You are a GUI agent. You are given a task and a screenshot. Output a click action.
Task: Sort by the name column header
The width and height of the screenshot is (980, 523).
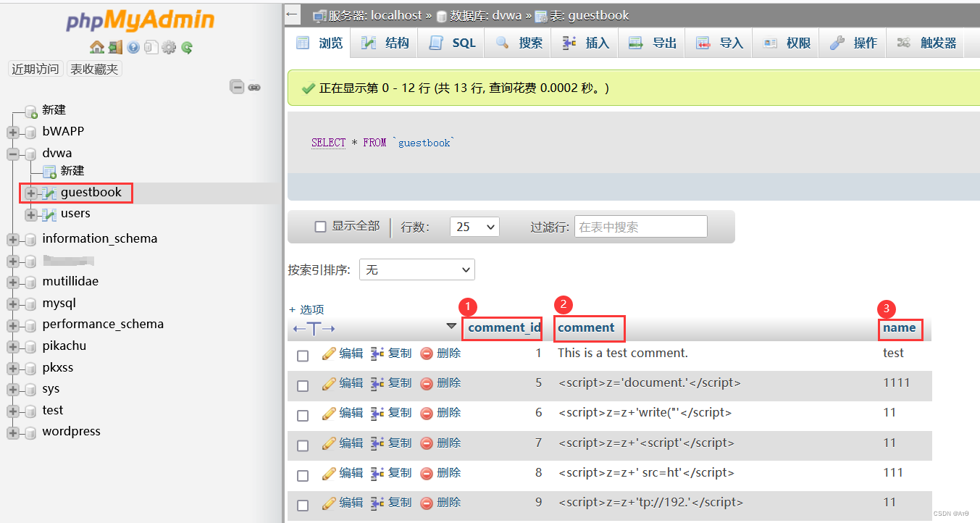[900, 327]
